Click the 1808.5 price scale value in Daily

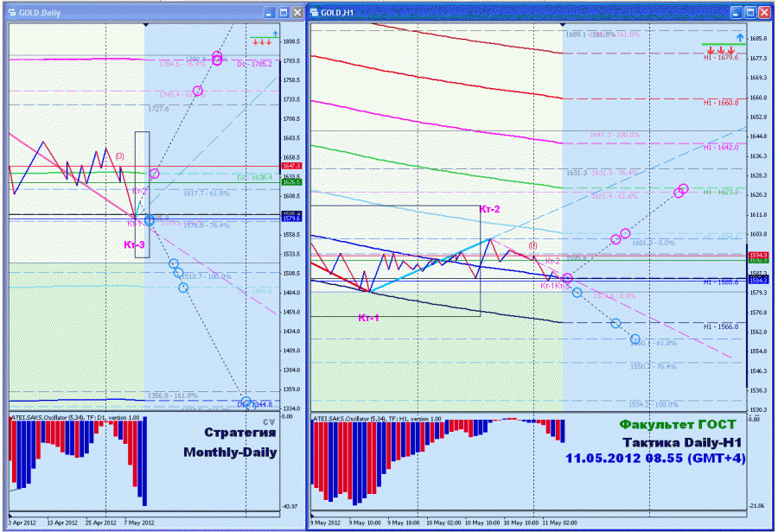click(292, 41)
